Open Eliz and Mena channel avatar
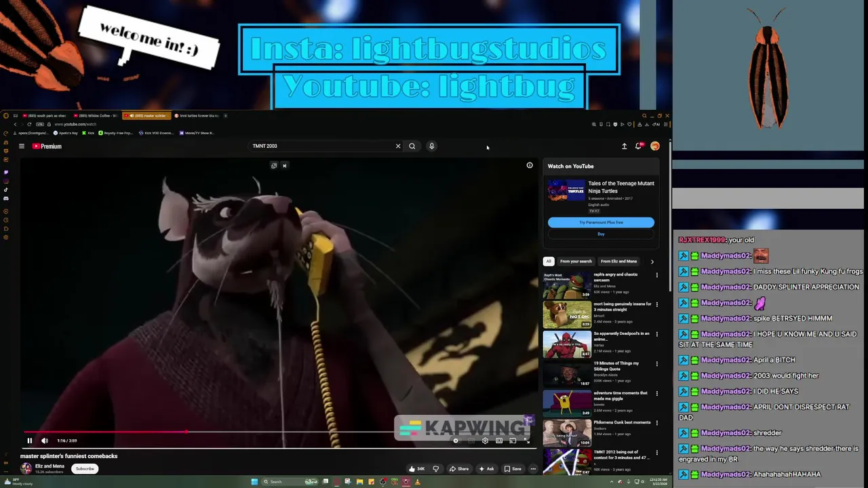 tap(26, 468)
